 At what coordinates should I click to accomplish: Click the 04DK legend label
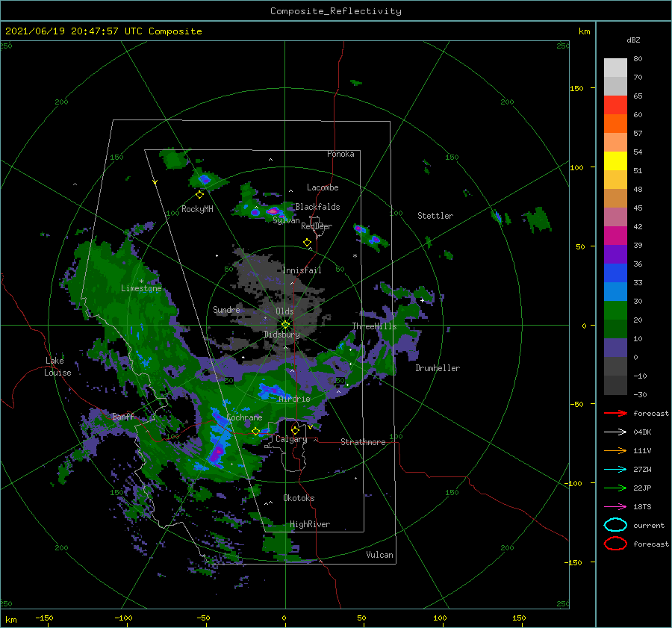[642, 432]
